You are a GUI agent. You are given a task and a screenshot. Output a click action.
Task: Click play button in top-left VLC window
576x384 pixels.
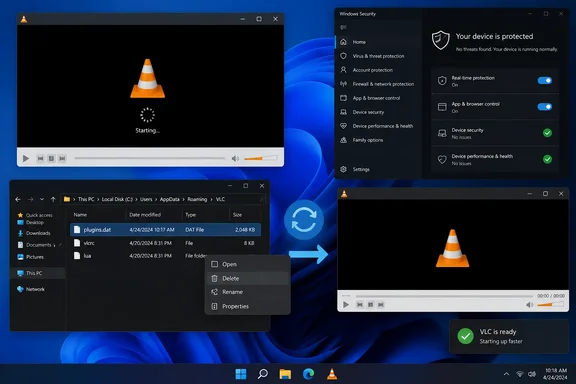click(x=26, y=158)
